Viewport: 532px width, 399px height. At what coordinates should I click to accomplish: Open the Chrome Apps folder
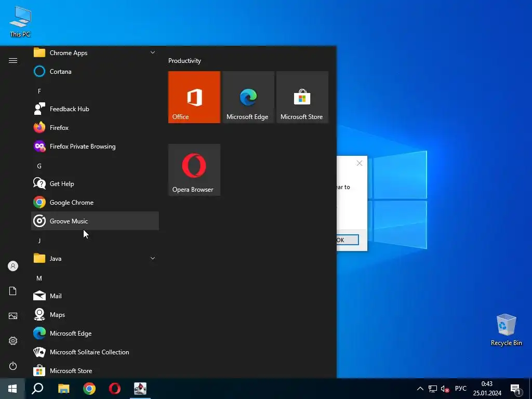point(95,53)
